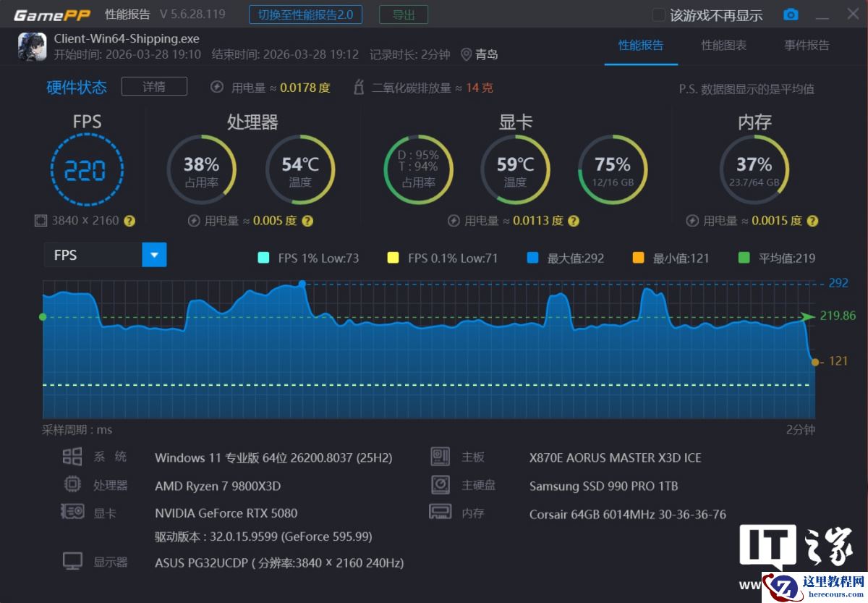Click the GamePP logo
Screen dimensions: 868x603
coord(52,15)
